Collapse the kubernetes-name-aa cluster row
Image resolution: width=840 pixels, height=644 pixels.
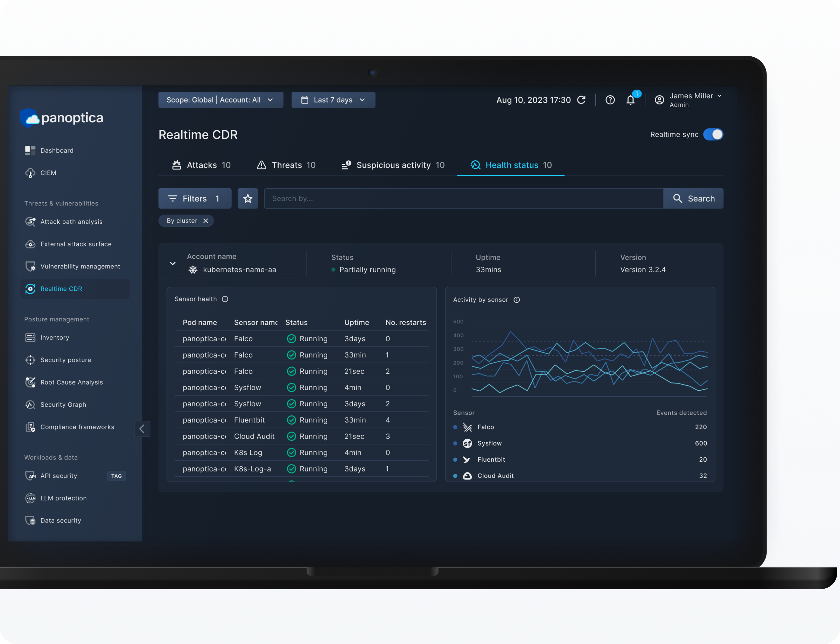coord(173,263)
